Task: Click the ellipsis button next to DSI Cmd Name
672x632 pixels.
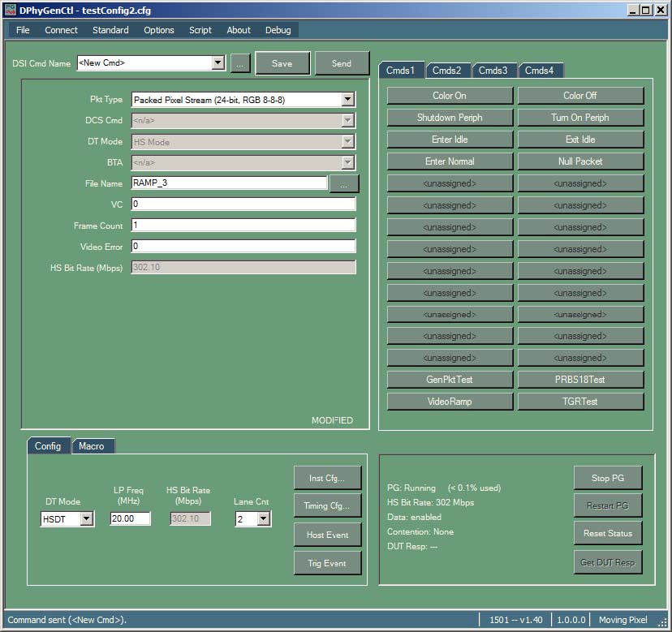Action: pos(240,63)
